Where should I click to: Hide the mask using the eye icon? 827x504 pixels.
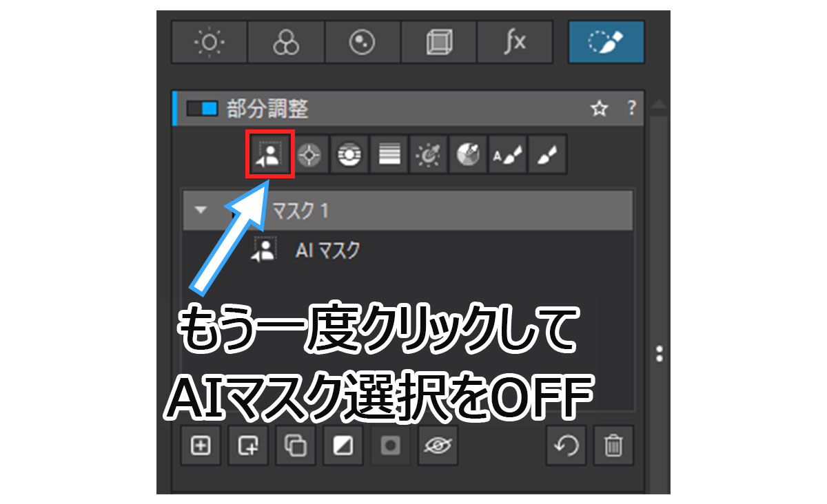[438, 445]
